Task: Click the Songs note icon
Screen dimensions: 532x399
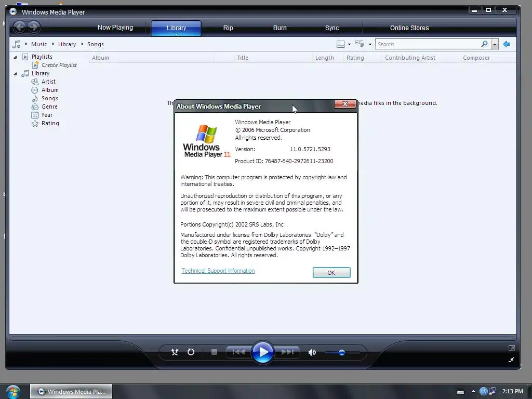Action: (35, 98)
